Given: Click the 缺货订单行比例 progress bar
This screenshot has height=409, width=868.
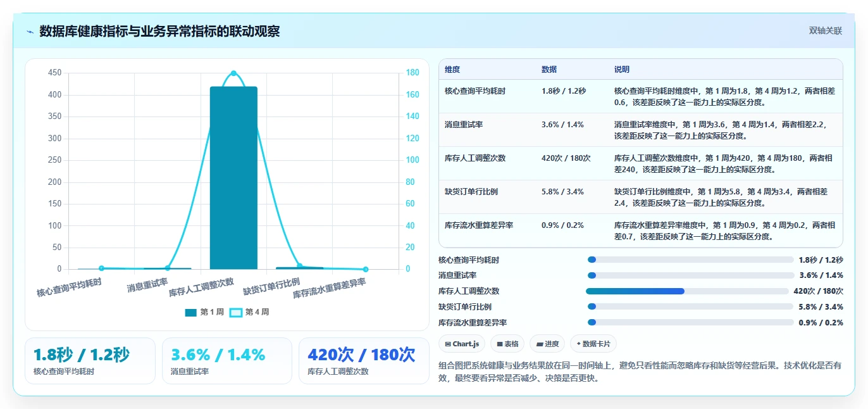Looking at the screenshot, I should 690,306.
